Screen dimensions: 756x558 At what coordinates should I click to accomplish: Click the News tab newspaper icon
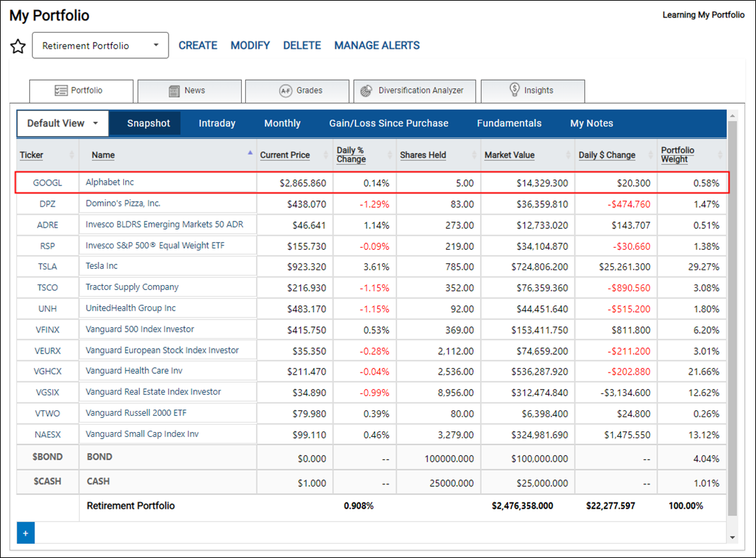[x=174, y=91]
